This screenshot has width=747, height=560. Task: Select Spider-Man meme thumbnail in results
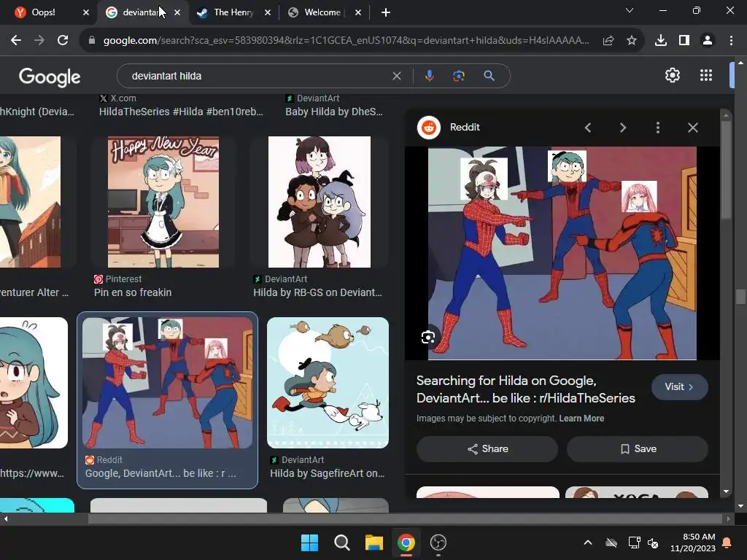point(167,383)
